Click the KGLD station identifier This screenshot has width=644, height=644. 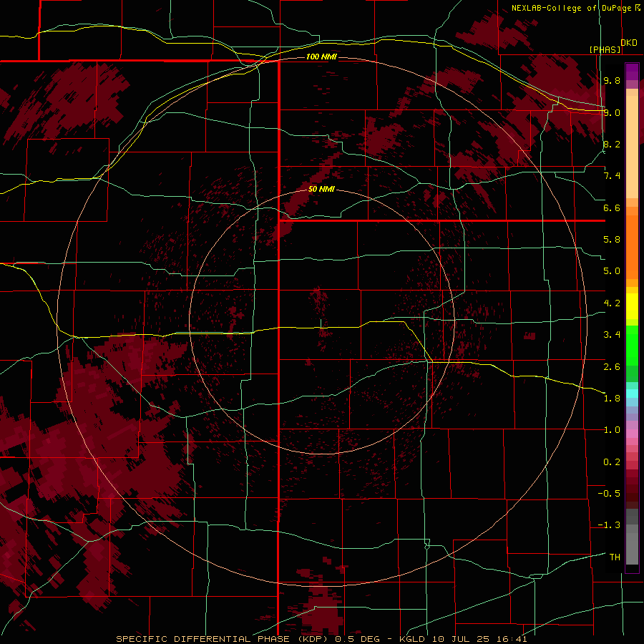(413, 639)
